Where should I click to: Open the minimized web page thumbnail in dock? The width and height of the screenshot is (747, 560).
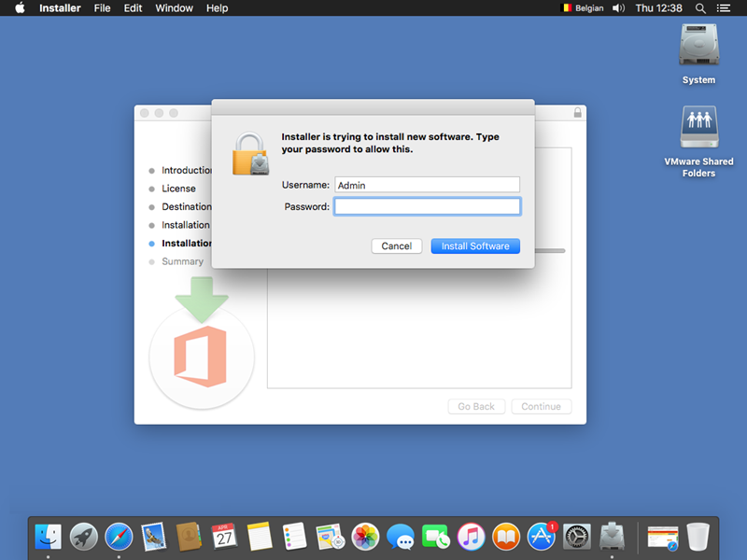coord(663,538)
